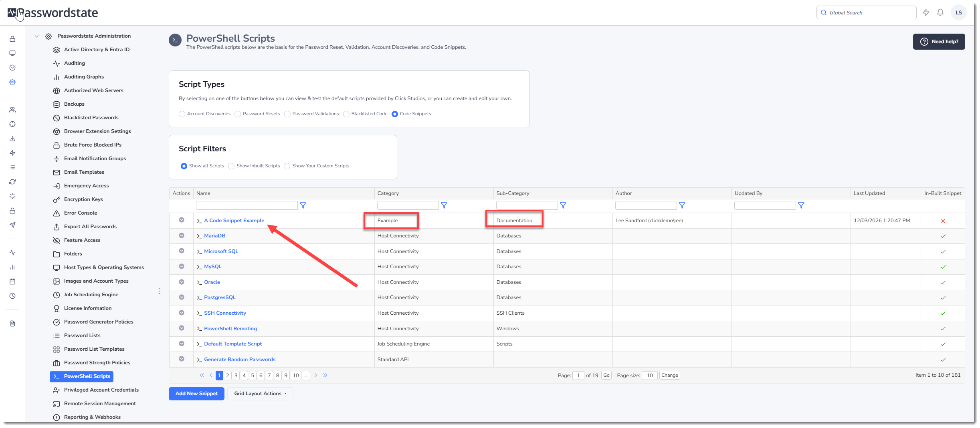980x428 pixels.
Task: Navigate to Blacklisted Passwords
Action: 91,118
